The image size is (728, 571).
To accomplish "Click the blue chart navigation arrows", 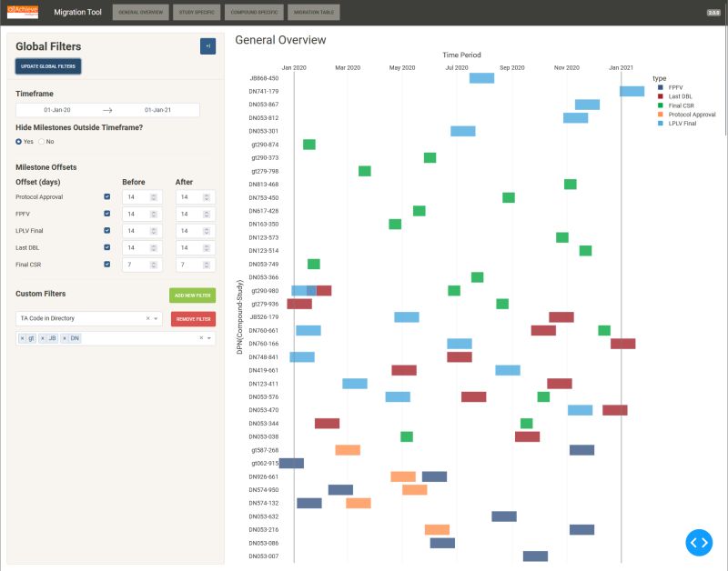I will 699,543.
